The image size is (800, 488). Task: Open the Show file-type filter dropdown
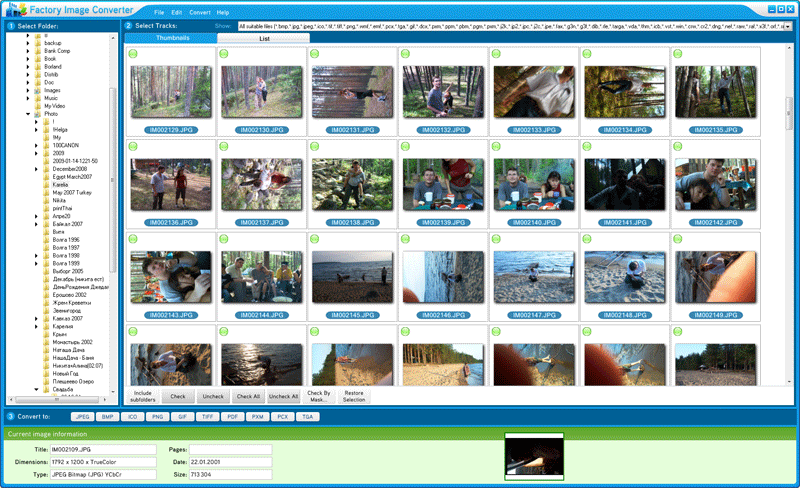[x=788, y=26]
